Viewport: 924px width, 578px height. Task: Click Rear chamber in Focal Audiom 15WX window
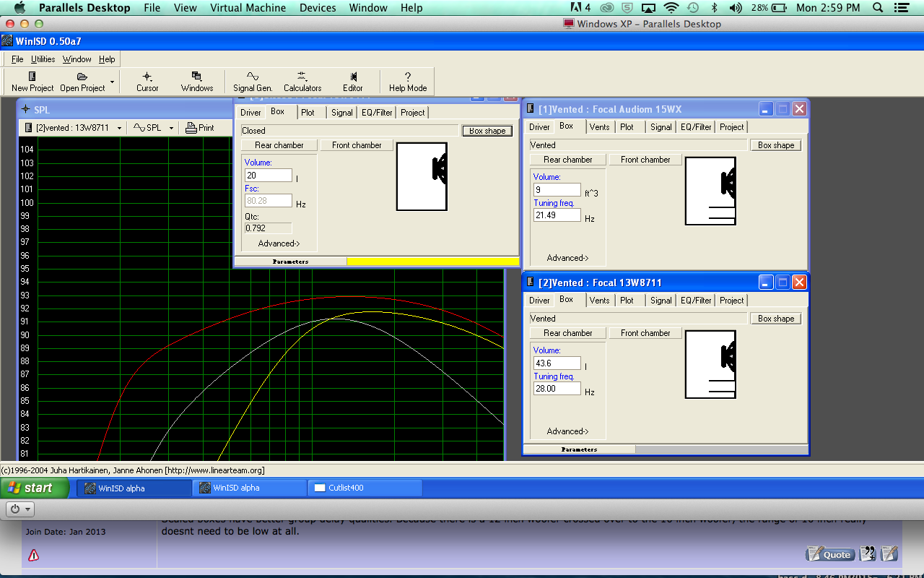pyautogui.click(x=567, y=160)
